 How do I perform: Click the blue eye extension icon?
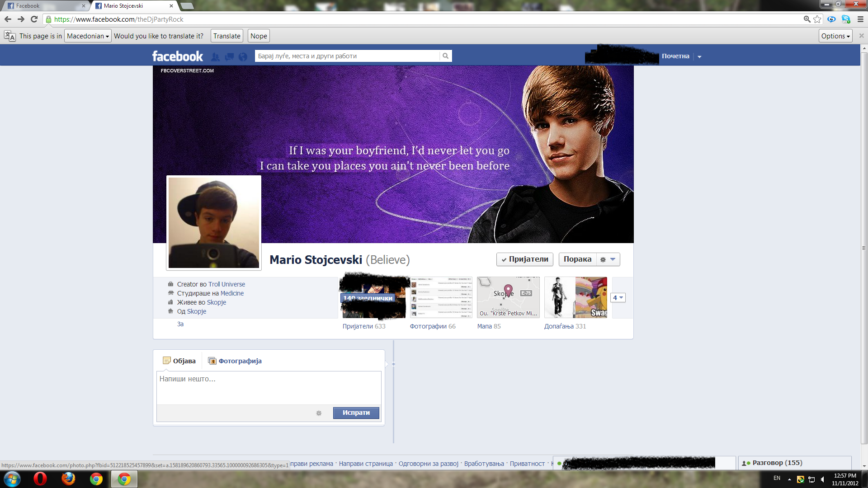click(831, 19)
